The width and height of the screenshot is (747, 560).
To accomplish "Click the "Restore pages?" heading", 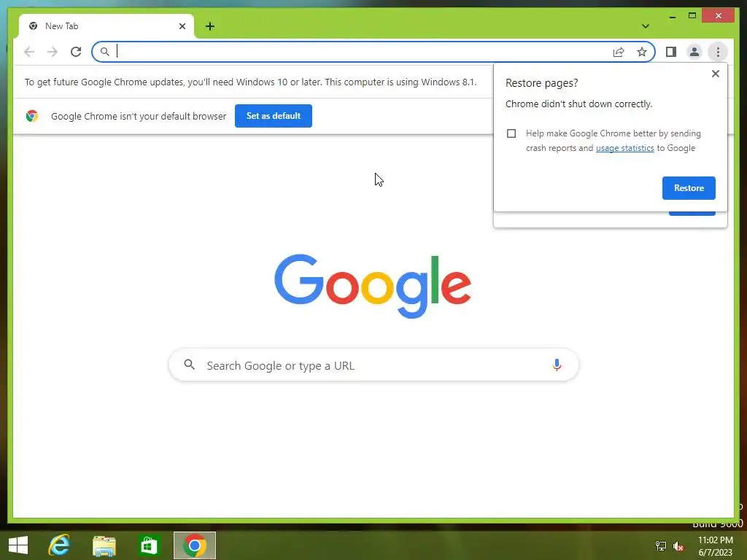I will click(542, 83).
